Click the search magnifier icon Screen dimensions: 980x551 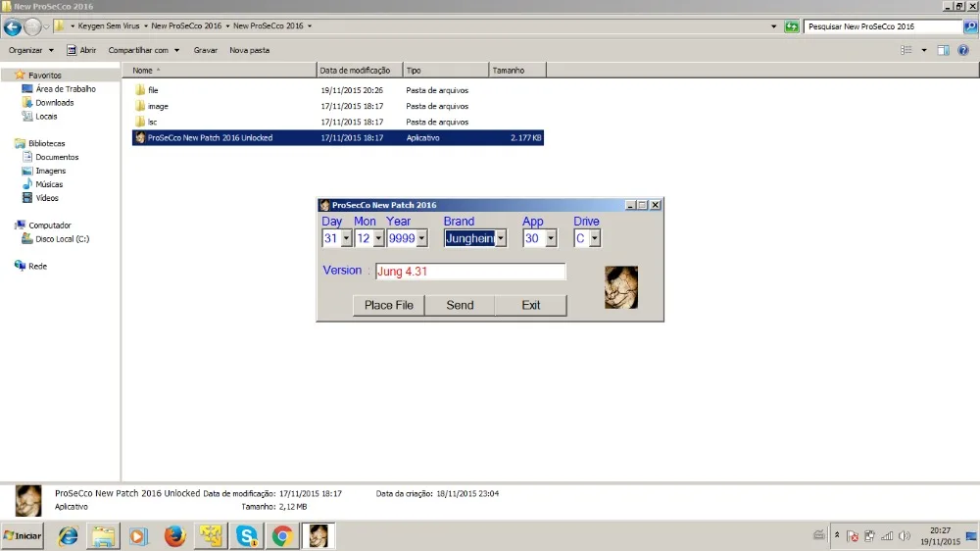[970, 26]
